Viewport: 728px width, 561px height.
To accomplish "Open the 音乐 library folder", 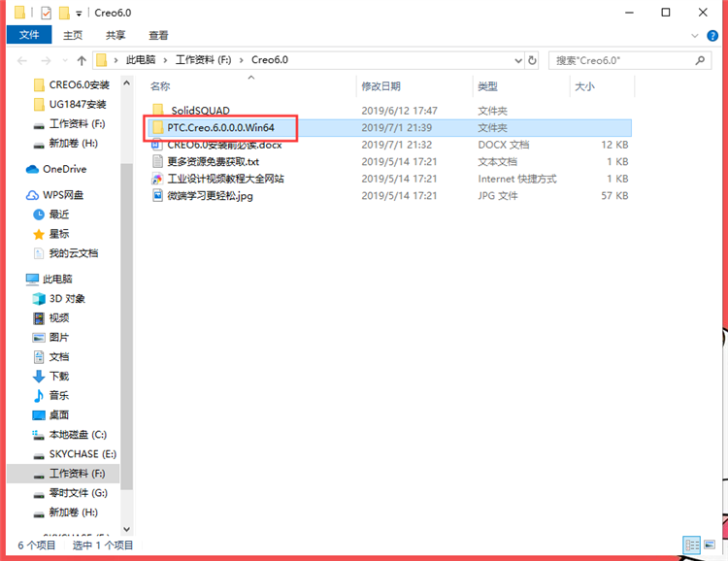I will pyautogui.click(x=59, y=396).
